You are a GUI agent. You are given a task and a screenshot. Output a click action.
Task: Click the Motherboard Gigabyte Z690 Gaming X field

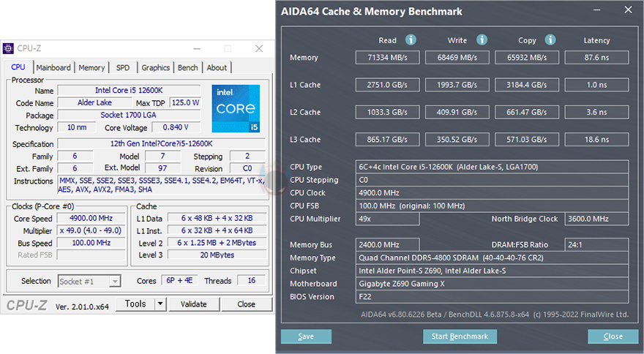492,284
